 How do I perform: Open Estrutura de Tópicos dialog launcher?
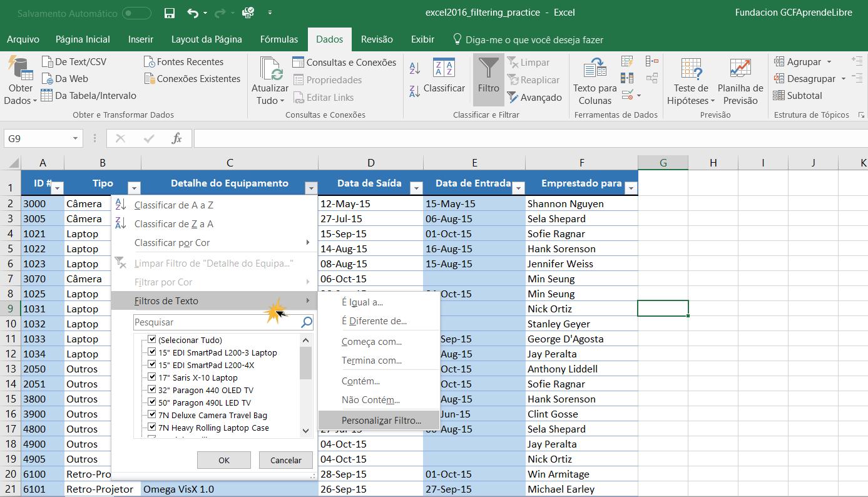861,115
